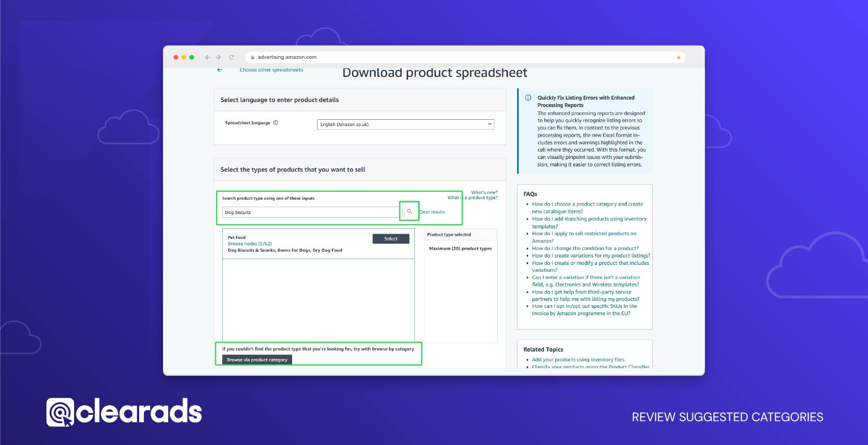868x445 pixels.
Task: Open the What's new? link
Action: [484, 192]
